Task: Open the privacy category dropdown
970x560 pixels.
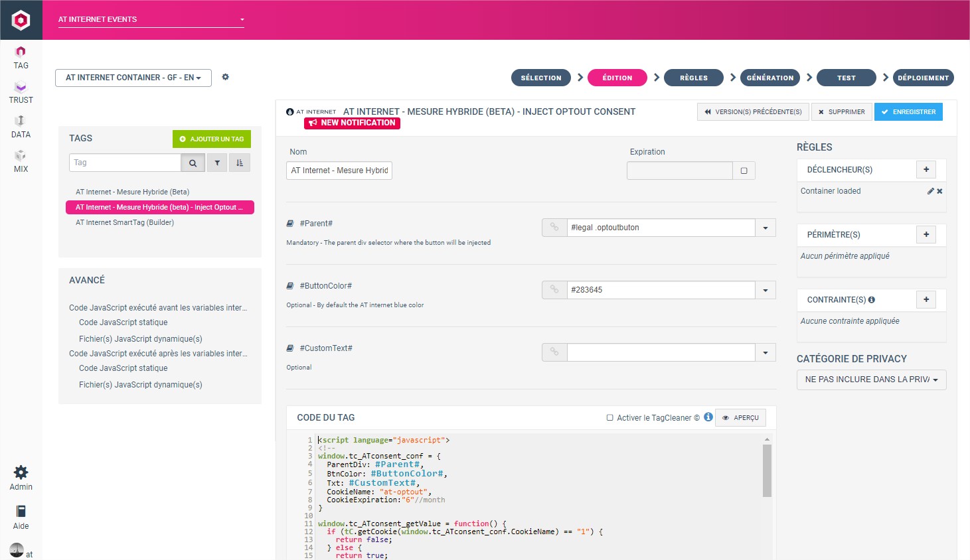Action: pos(871,380)
